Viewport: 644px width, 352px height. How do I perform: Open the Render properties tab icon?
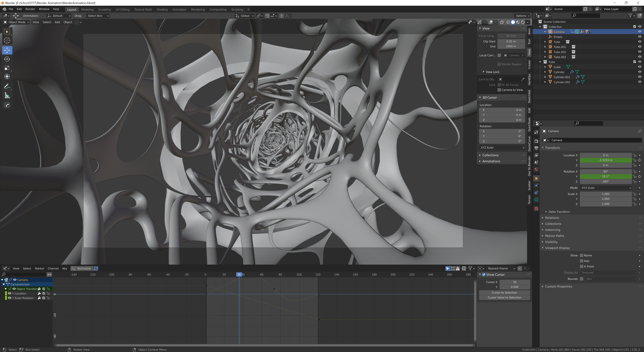point(536,141)
